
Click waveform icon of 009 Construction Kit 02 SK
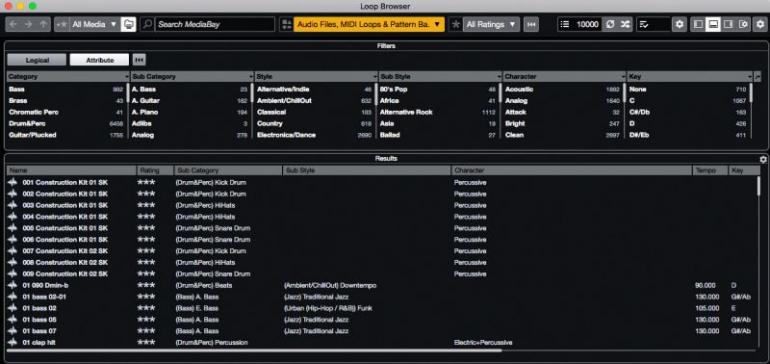[x=13, y=274]
